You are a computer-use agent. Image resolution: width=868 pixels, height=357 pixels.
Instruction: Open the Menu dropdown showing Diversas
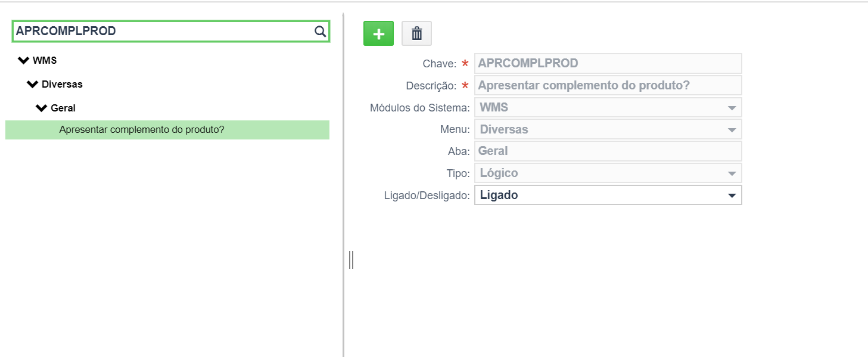coord(608,129)
